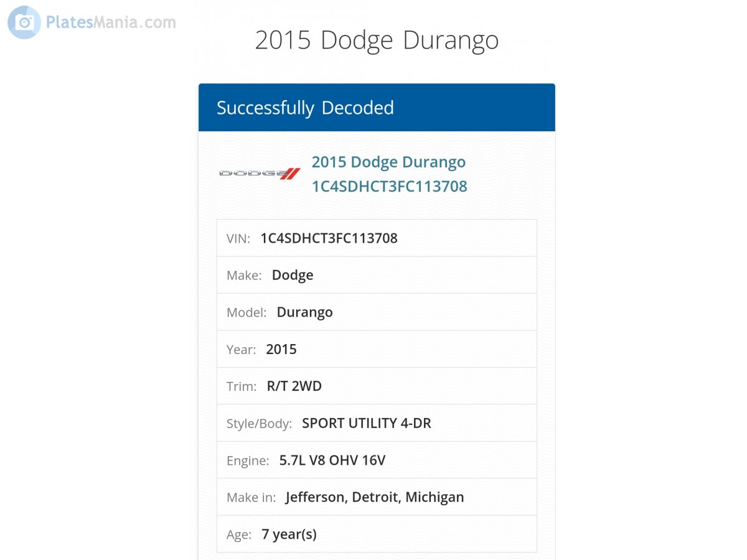Click the Make in value Jefferson, Detroit, Michigan
Viewport: 747px width, 560px height.
pyautogui.click(x=375, y=498)
